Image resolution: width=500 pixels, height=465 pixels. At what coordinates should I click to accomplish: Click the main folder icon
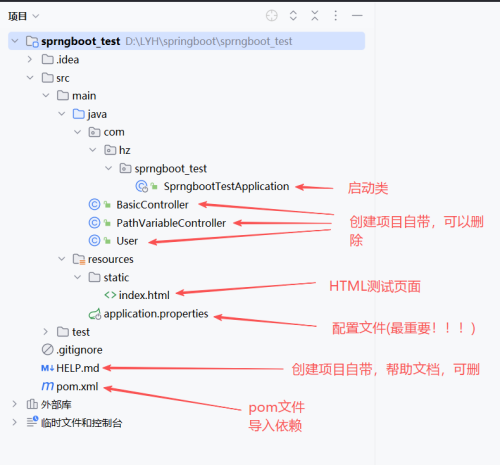pyautogui.click(x=63, y=96)
